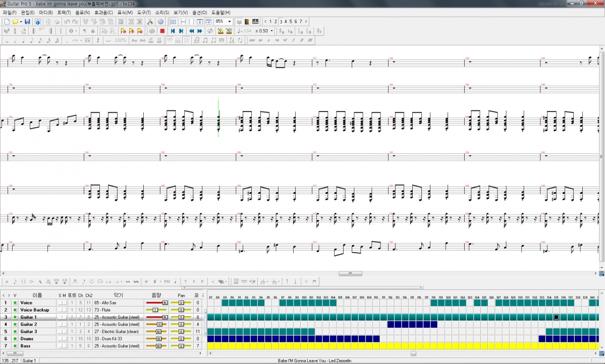Click the Voice Backup volume slider
Viewport: 605px width, 364px height.
click(x=156, y=310)
